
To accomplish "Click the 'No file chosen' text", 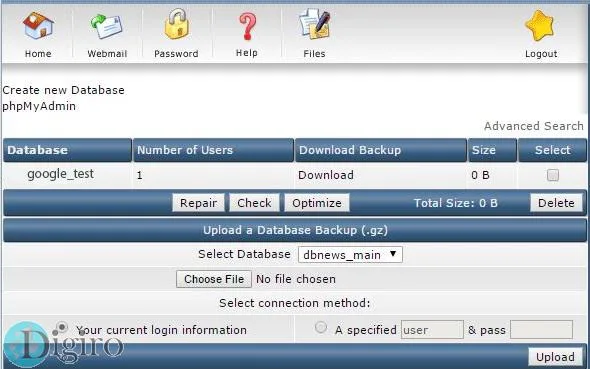I will coord(296,279).
